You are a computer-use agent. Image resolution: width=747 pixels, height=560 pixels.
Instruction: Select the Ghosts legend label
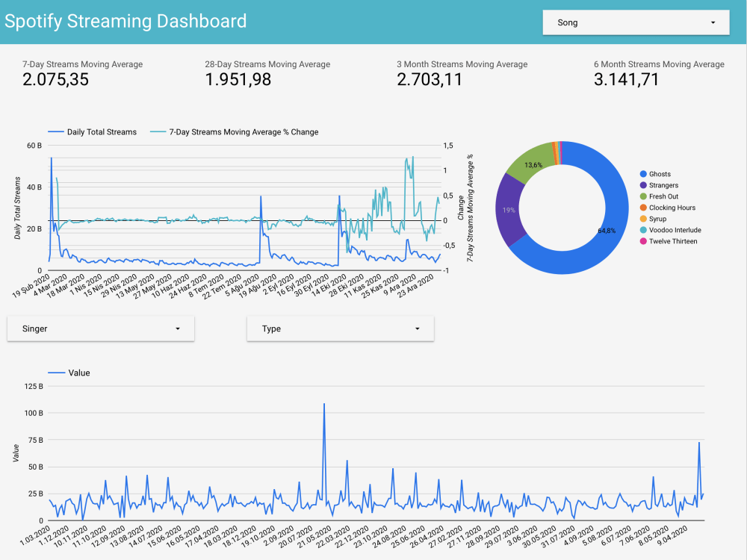(x=660, y=174)
